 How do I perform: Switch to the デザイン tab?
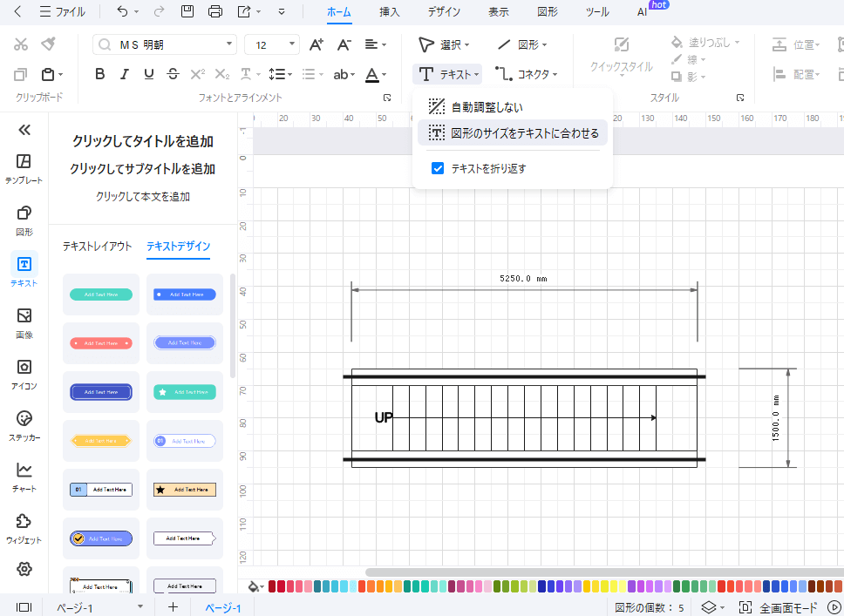444,12
